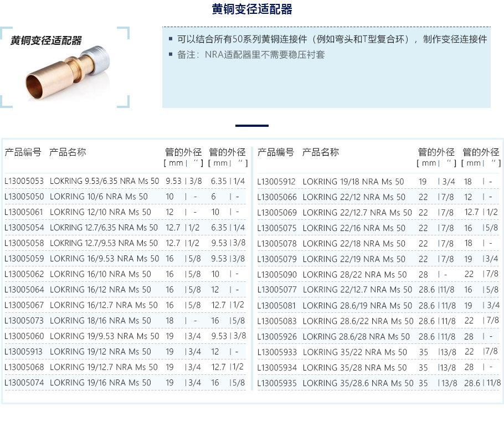Select name LOKRING 10/6 NRA Ms 50
Image resolution: width=504 pixels, height=432 pixels.
[x=99, y=197]
